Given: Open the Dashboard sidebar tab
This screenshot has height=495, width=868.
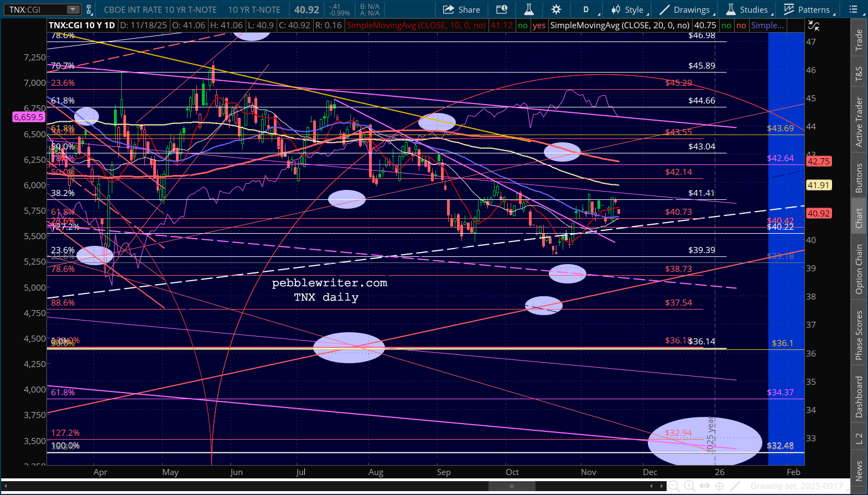Looking at the screenshot, I should (x=859, y=397).
